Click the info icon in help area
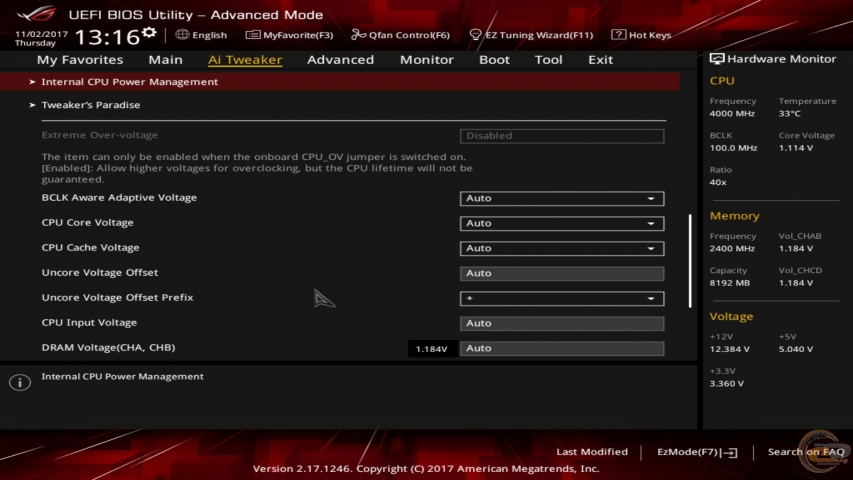The height and width of the screenshot is (480, 853). 20,382
